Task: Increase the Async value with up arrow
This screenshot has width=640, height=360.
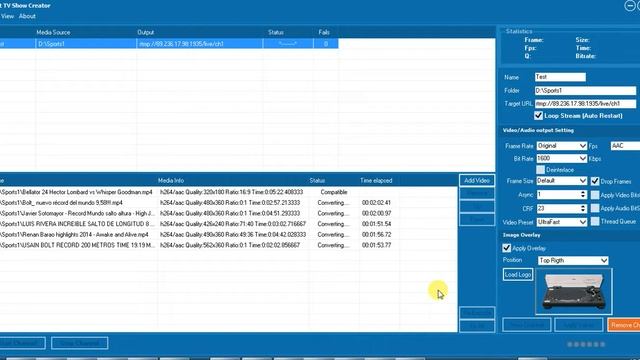Action: tap(583, 193)
